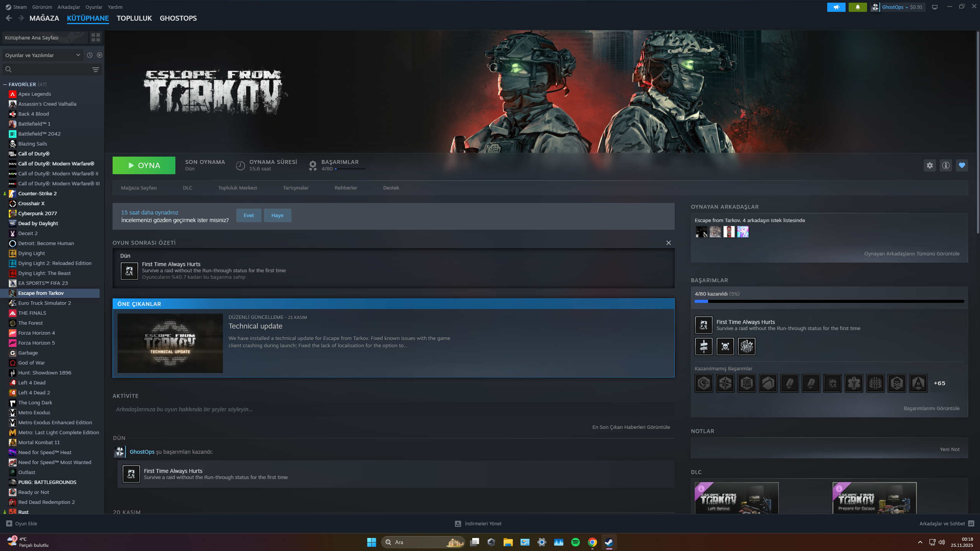Click the +65 more unearned achievements
This screenshot has height=551, width=980.
(939, 383)
